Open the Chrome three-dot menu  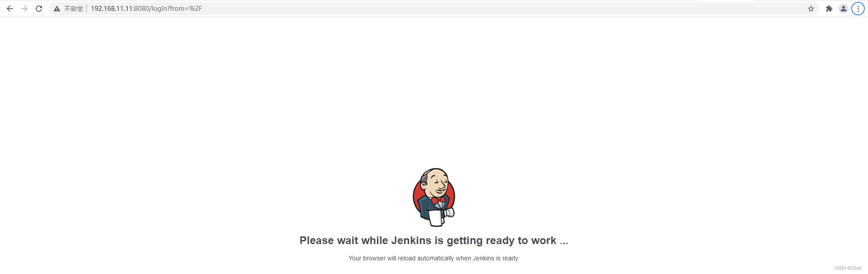point(858,9)
